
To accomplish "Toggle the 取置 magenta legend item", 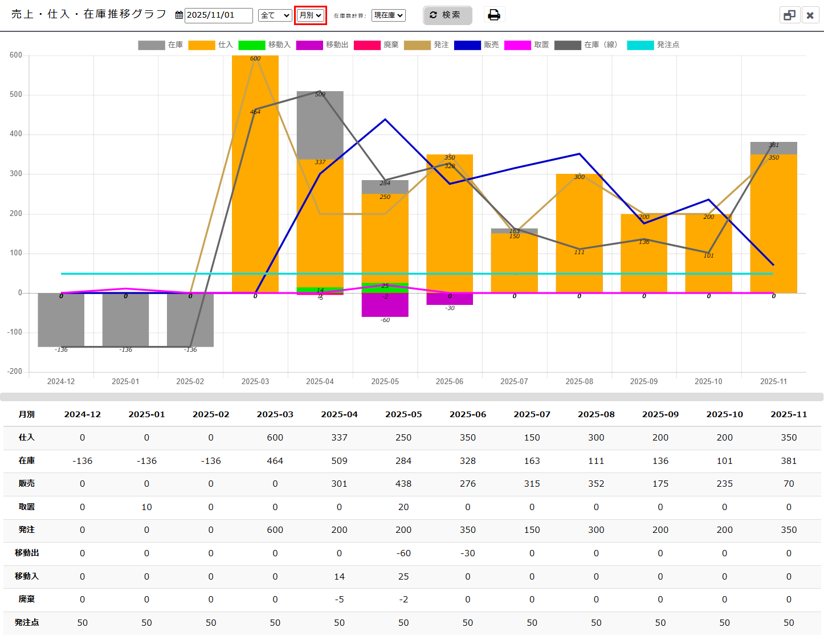I will tap(527, 45).
